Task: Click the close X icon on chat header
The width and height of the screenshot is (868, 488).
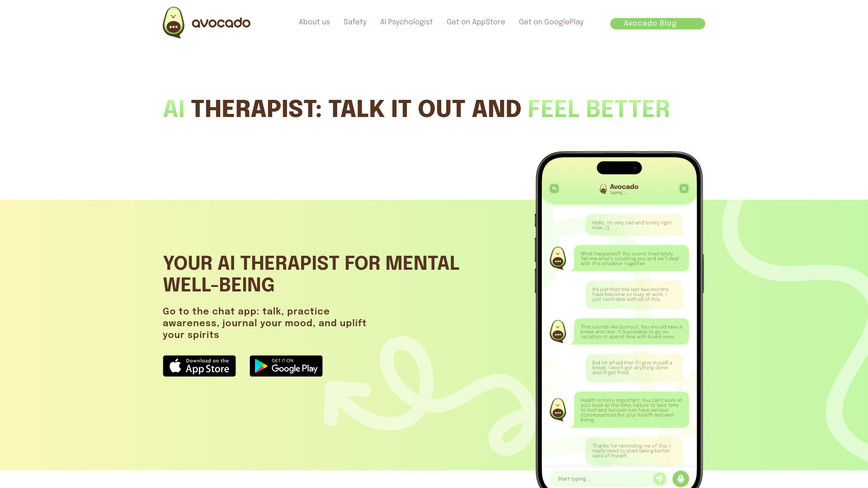Action: [x=684, y=189]
